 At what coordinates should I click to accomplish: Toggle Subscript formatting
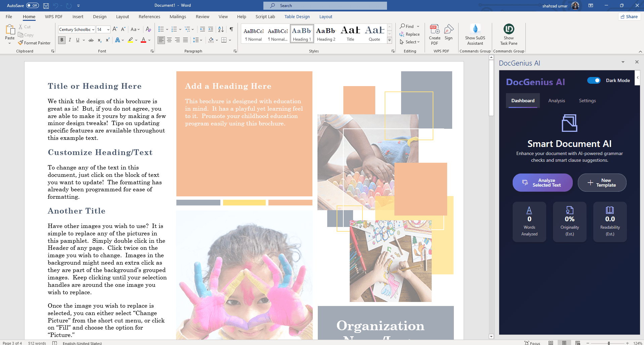pos(99,40)
